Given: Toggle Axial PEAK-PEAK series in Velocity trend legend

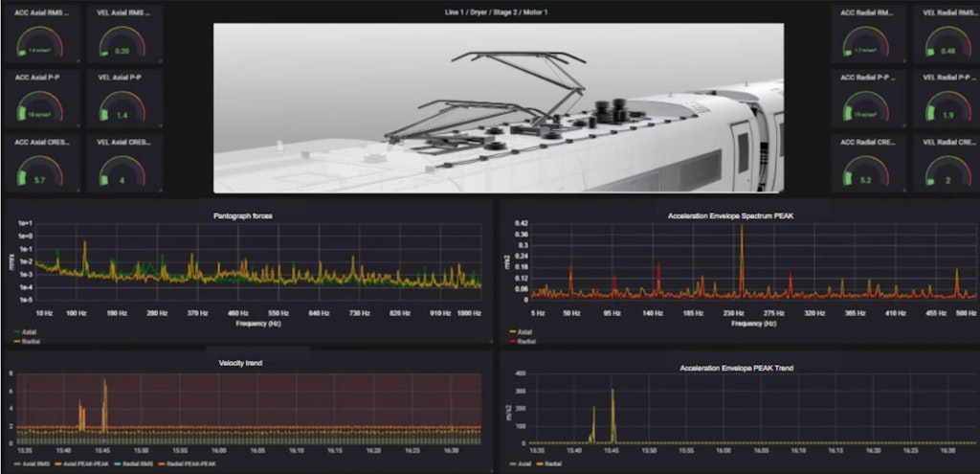Looking at the screenshot, I should pos(83,464).
